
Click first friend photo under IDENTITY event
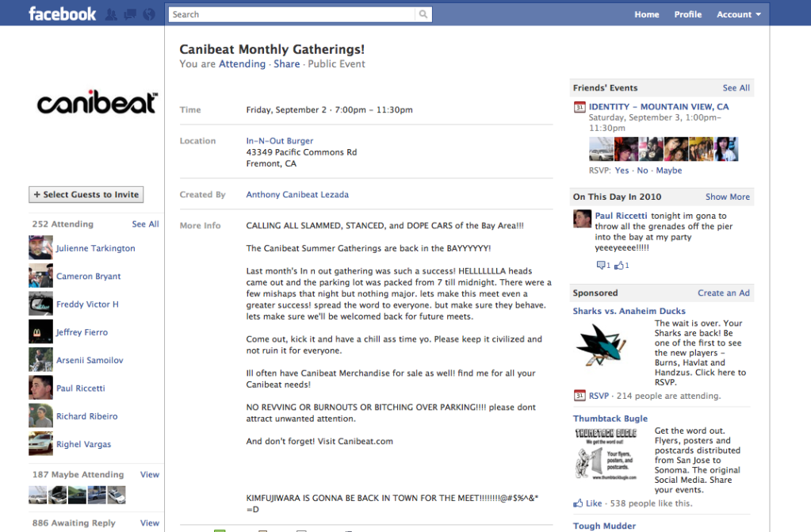click(x=601, y=149)
